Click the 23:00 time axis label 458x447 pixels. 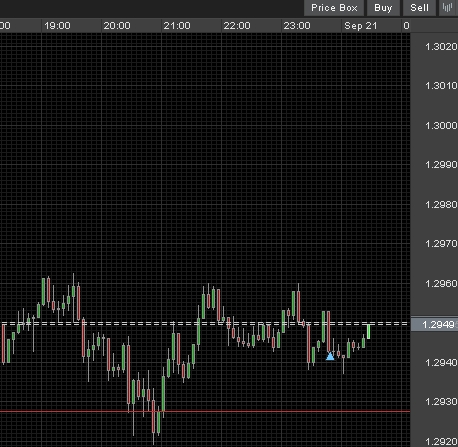coord(297,26)
